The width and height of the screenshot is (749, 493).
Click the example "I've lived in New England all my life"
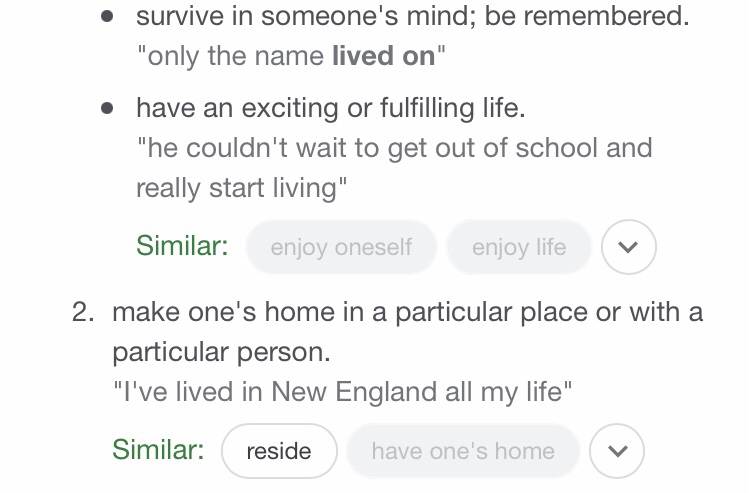pos(342,391)
